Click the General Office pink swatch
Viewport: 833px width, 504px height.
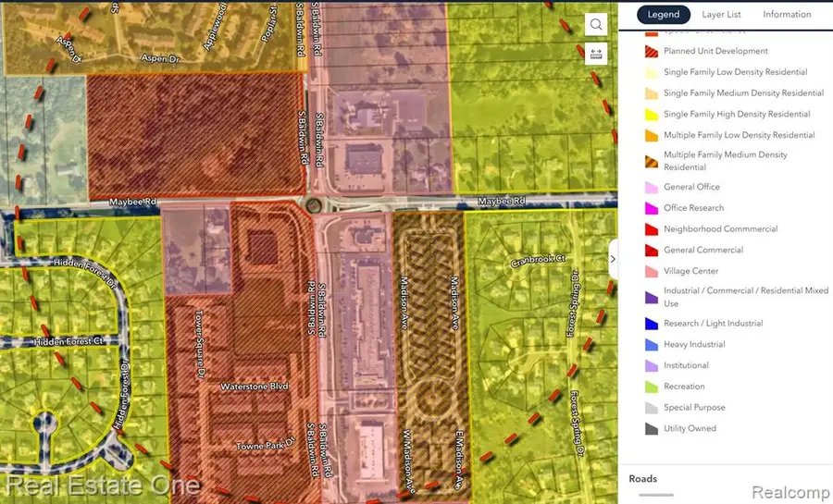(651, 188)
